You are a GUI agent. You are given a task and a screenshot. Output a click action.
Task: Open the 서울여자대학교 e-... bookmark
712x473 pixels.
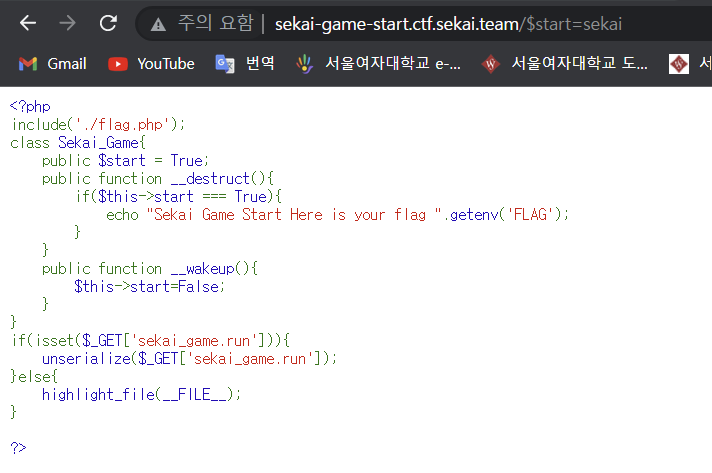point(378,64)
